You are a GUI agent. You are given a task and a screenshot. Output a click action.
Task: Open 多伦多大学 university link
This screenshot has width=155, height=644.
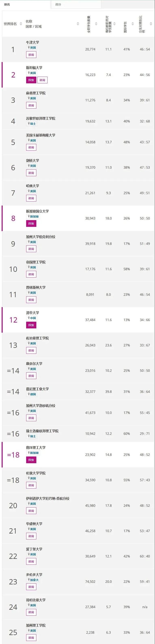(x=34, y=575)
